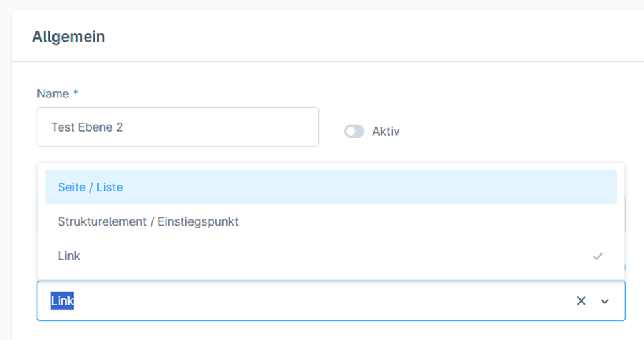Click the text Test Ebene 2

point(87,127)
